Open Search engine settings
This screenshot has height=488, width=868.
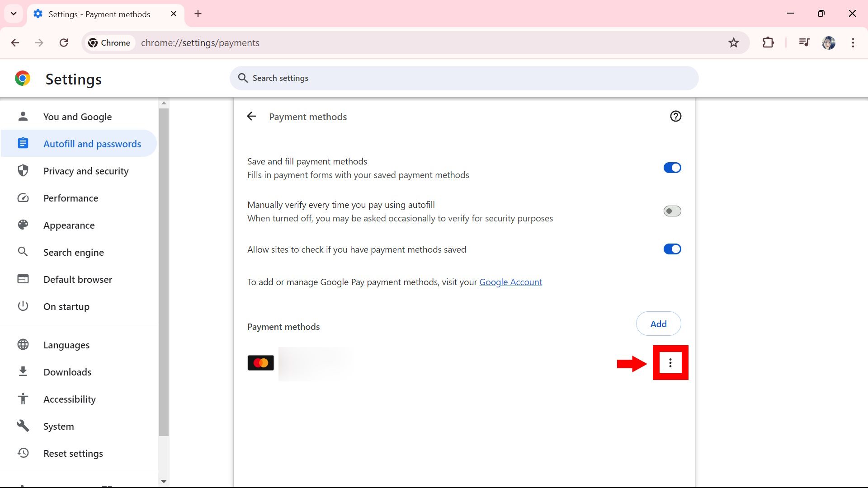pos(79,252)
